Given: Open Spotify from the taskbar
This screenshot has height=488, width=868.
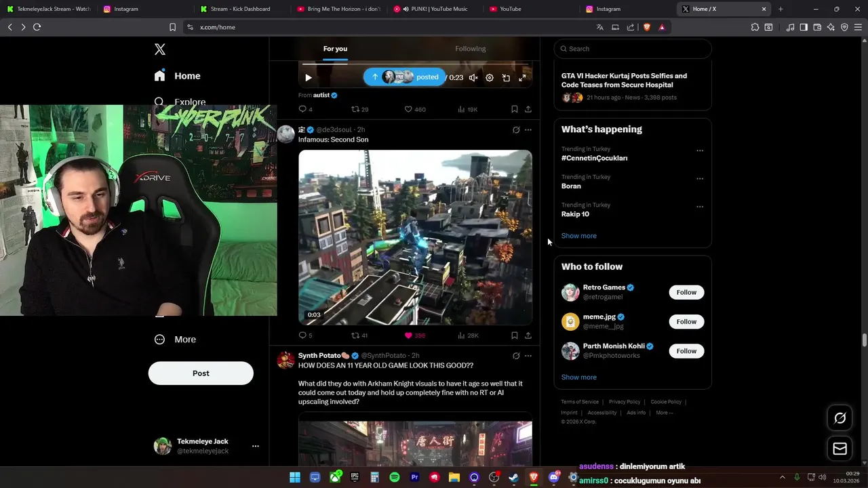Looking at the screenshot, I should [395, 477].
